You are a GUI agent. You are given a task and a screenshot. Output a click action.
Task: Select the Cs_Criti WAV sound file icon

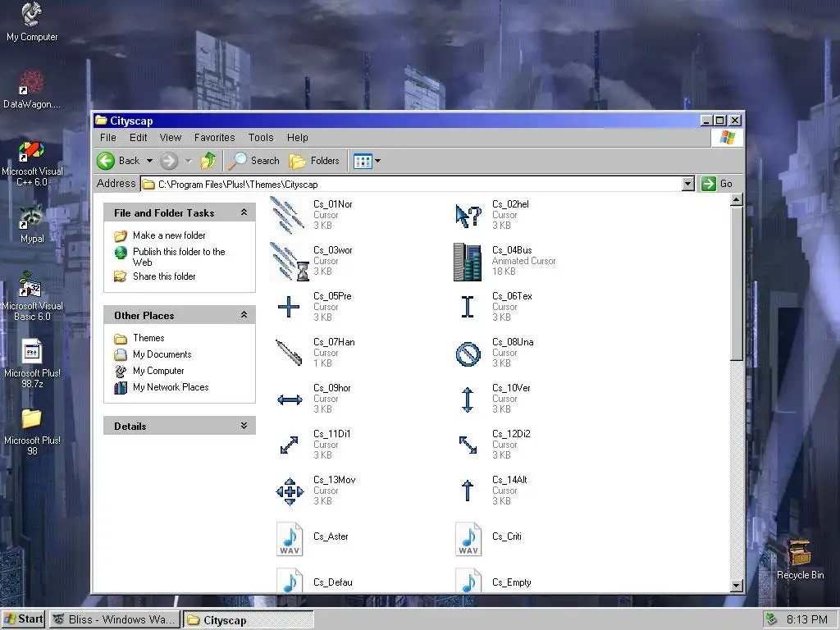coord(468,539)
